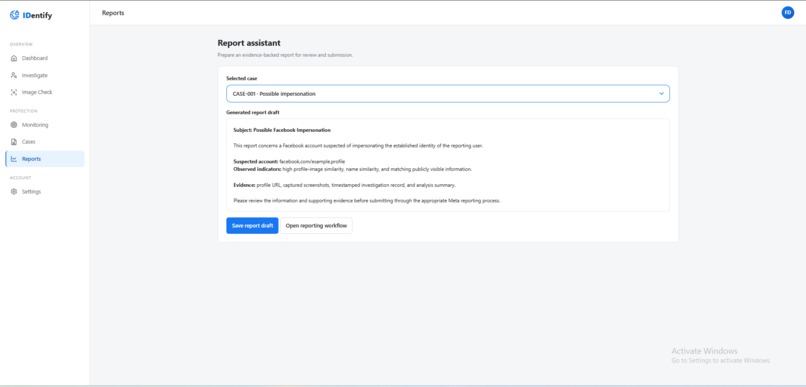Click the IDentify logo icon
Image resolution: width=806 pixels, height=387 pixels.
[14, 15]
